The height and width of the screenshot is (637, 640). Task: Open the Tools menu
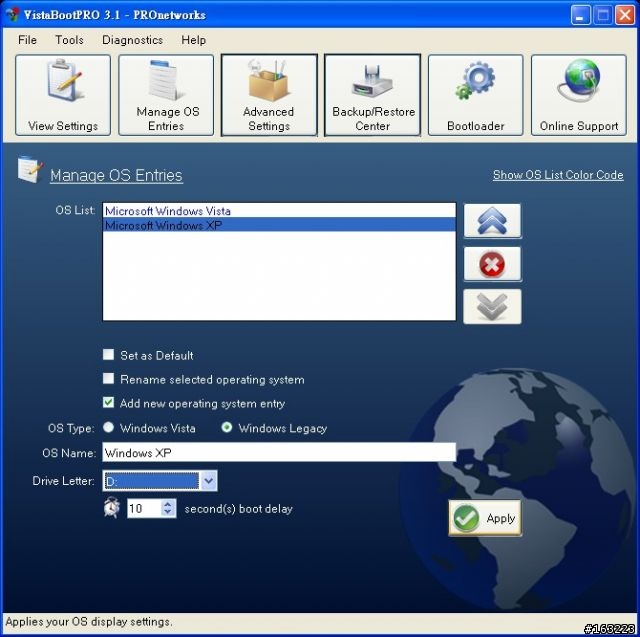(x=69, y=40)
